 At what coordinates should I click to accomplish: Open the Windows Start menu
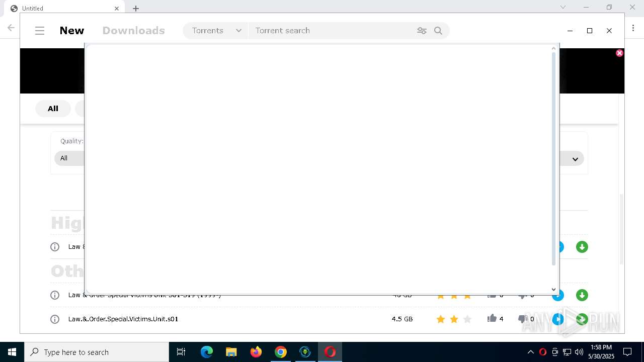pyautogui.click(x=12, y=352)
